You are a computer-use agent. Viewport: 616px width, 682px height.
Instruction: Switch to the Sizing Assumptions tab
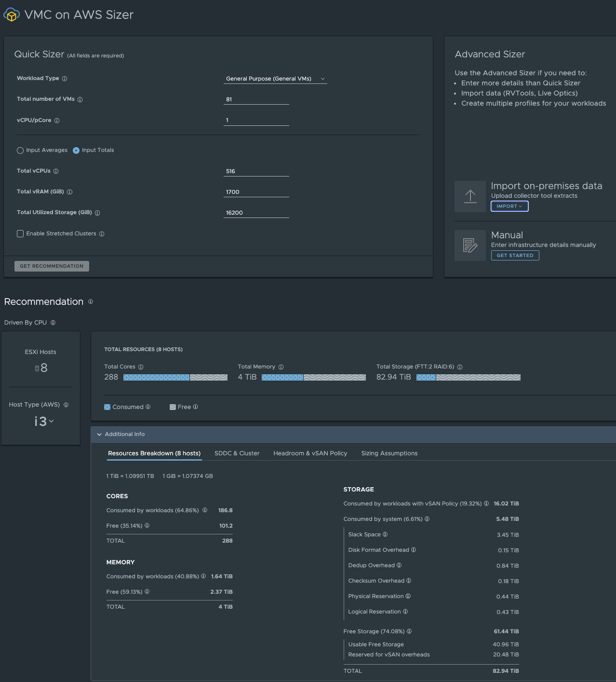click(x=389, y=453)
